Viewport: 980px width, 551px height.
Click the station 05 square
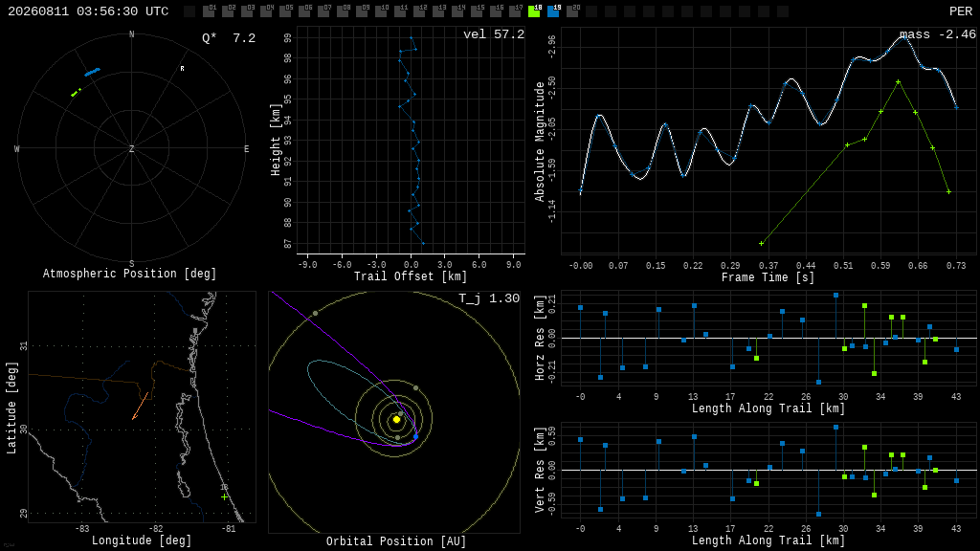click(x=285, y=11)
